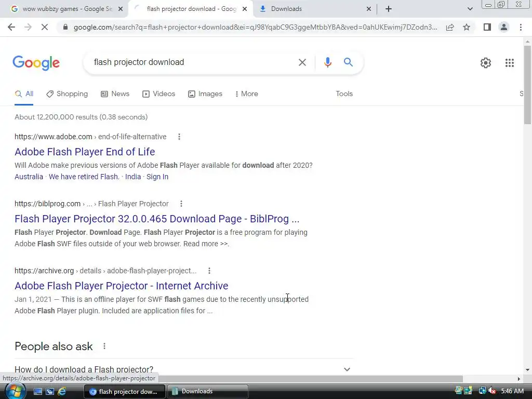Select the All results filter
This screenshot has height=399, width=532.
24,94
